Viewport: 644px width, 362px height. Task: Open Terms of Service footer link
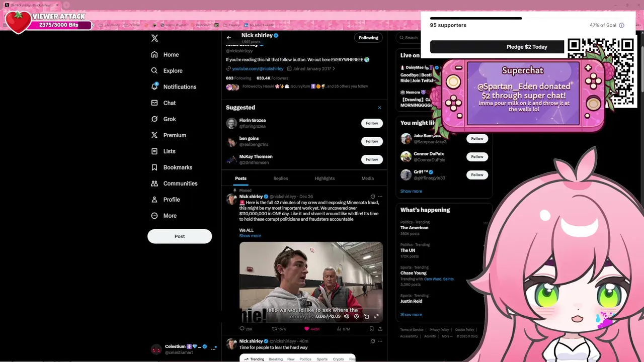tap(412, 330)
